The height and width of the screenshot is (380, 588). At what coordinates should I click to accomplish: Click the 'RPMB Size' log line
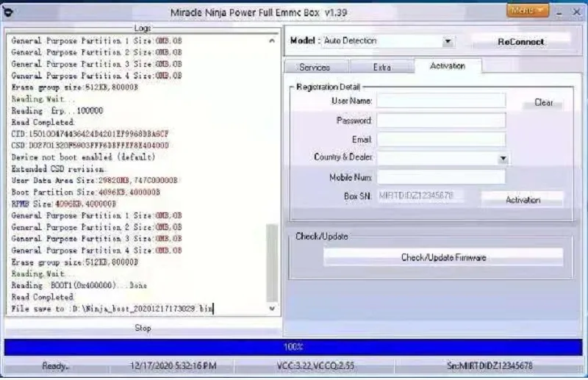tap(63, 204)
